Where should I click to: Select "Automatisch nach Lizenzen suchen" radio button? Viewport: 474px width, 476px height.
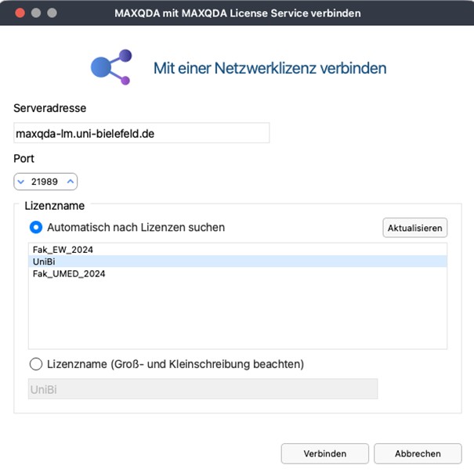click(x=36, y=228)
